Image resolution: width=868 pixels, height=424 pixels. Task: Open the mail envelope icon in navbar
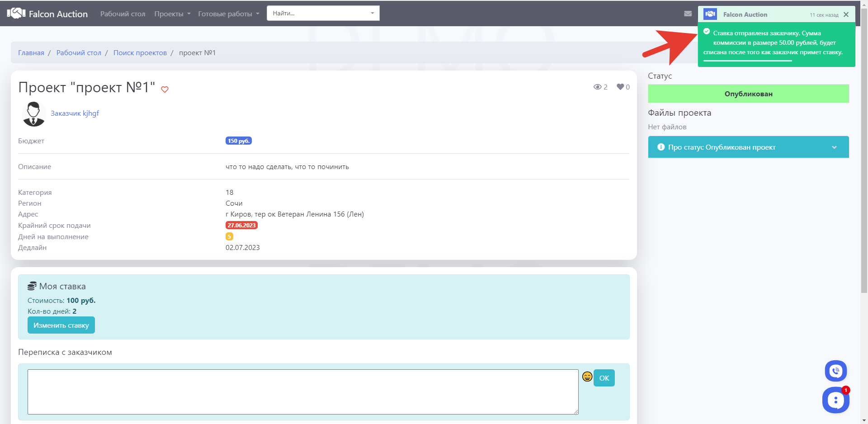(x=688, y=14)
